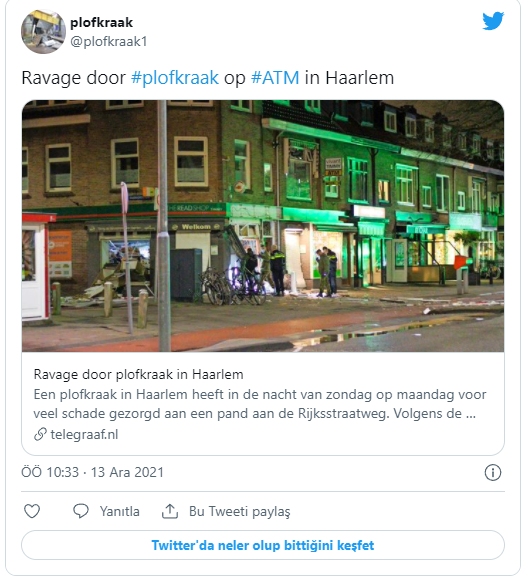The height and width of the screenshot is (576, 524).
Task: Click the share upload arrow icon
Action: (170, 511)
